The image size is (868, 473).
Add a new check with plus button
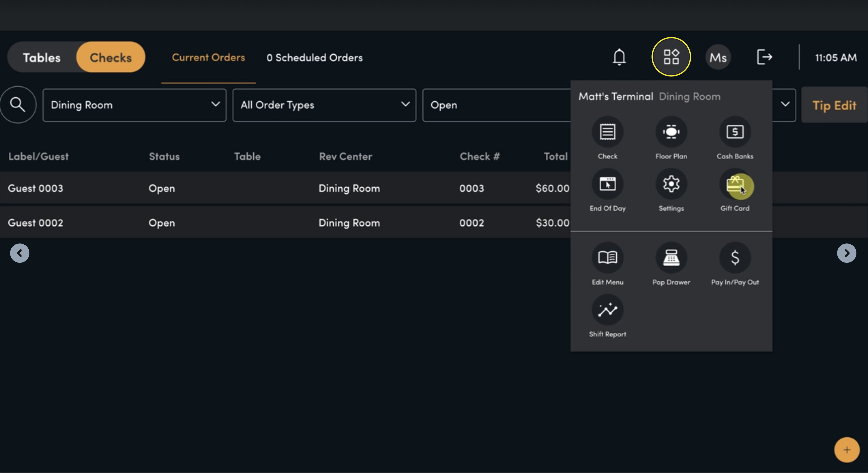tap(847, 450)
